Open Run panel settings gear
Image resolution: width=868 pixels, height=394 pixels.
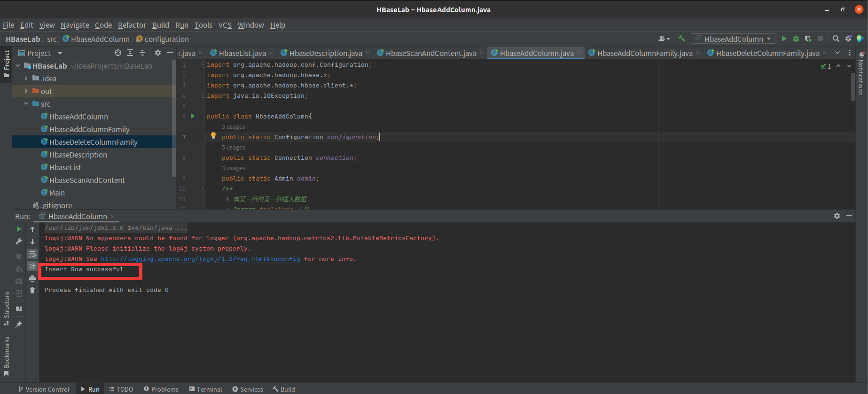coord(837,216)
